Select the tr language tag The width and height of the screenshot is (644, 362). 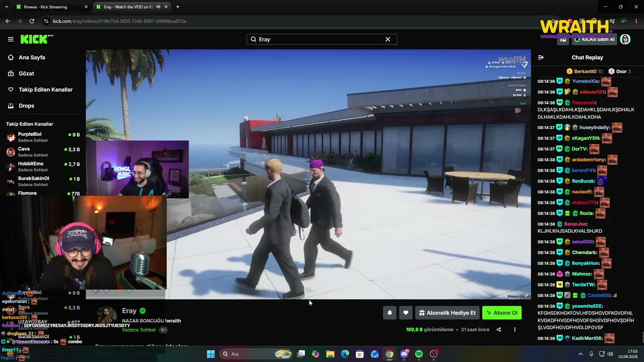tap(163, 330)
